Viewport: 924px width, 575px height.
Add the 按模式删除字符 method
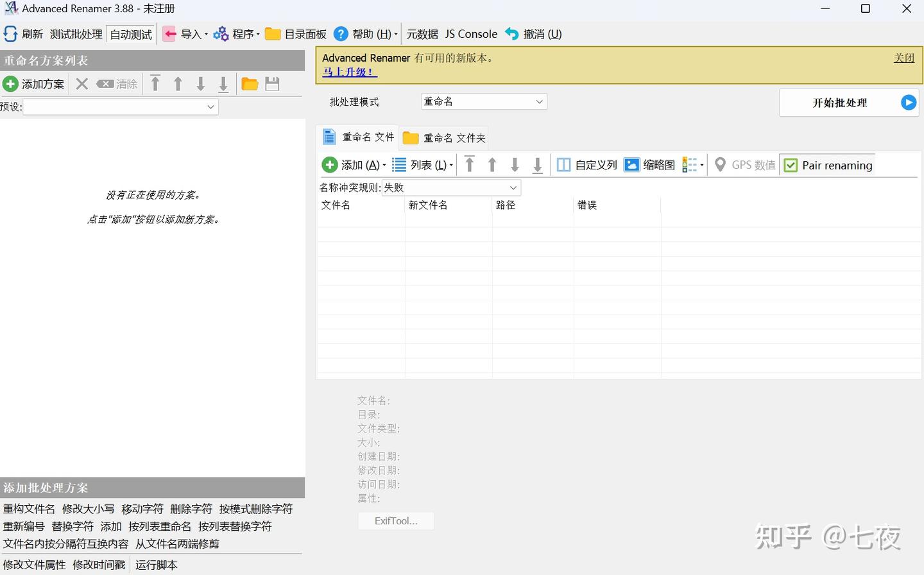(256, 509)
